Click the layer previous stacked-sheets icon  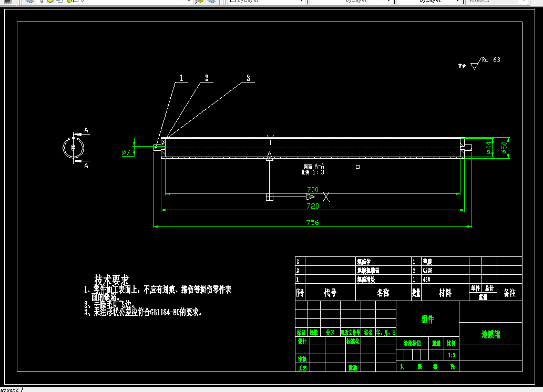212,1
